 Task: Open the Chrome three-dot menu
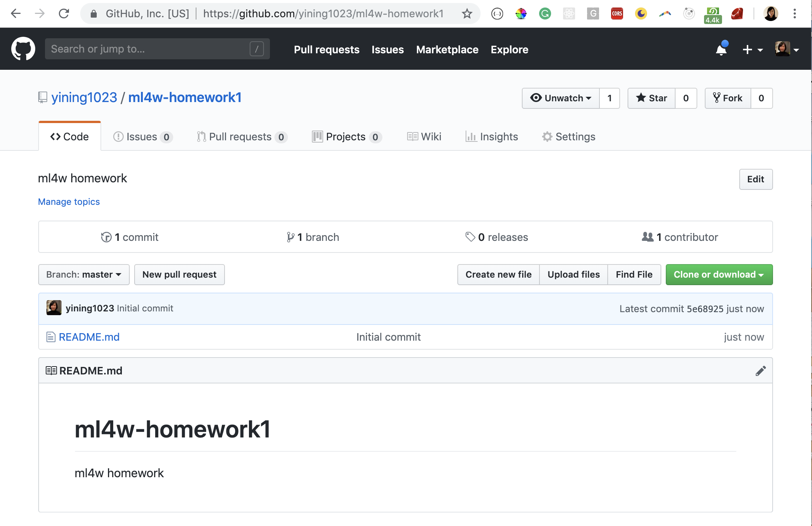(x=794, y=14)
